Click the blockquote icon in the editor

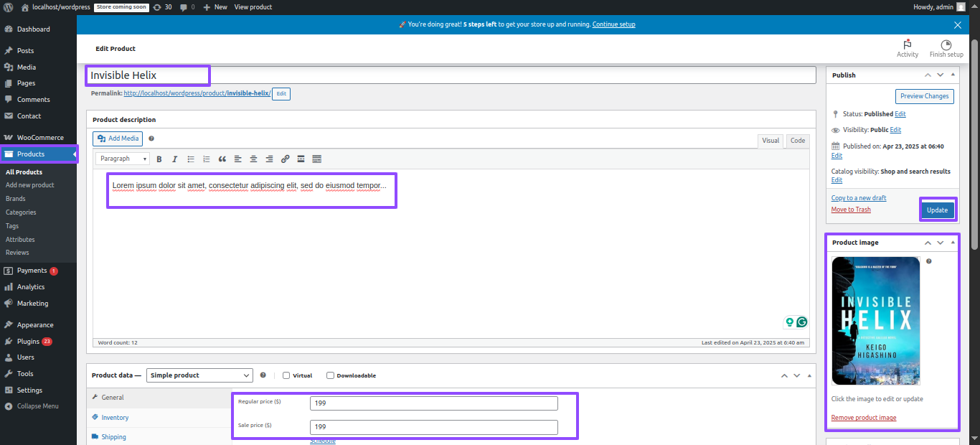click(222, 159)
